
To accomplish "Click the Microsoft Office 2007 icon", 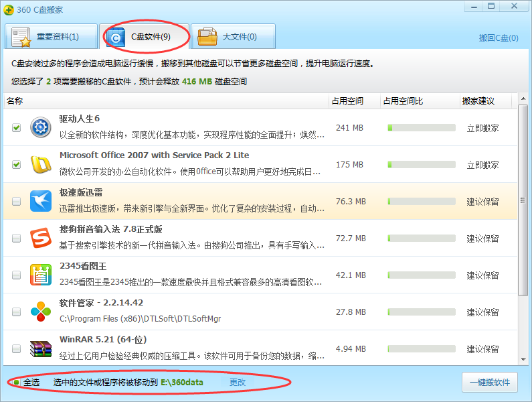I will coord(41,164).
